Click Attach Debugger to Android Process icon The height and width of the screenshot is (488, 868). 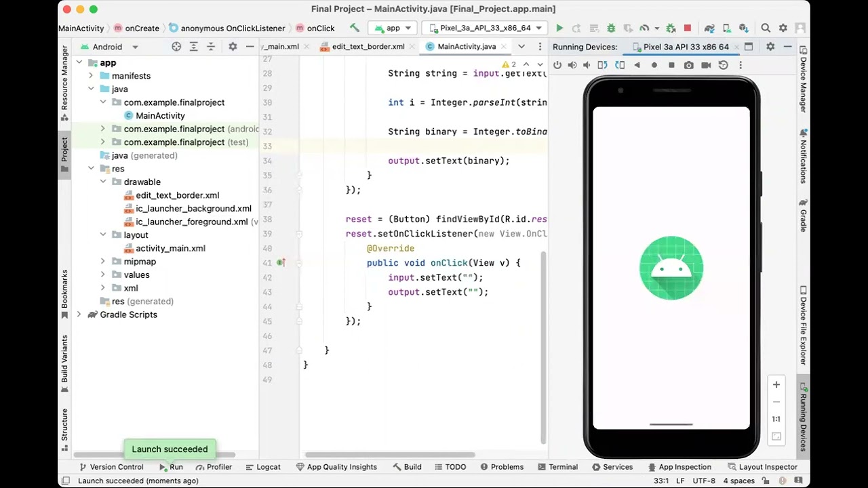[671, 28]
